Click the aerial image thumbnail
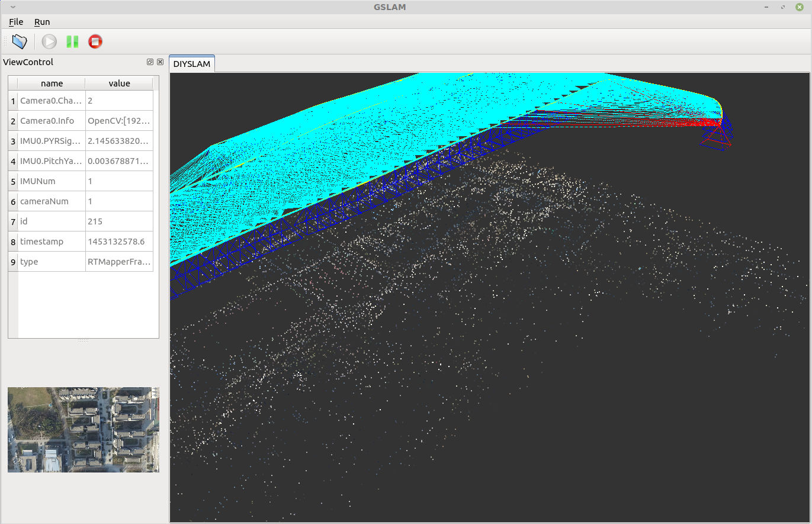The image size is (812, 524). click(x=84, y=430)
